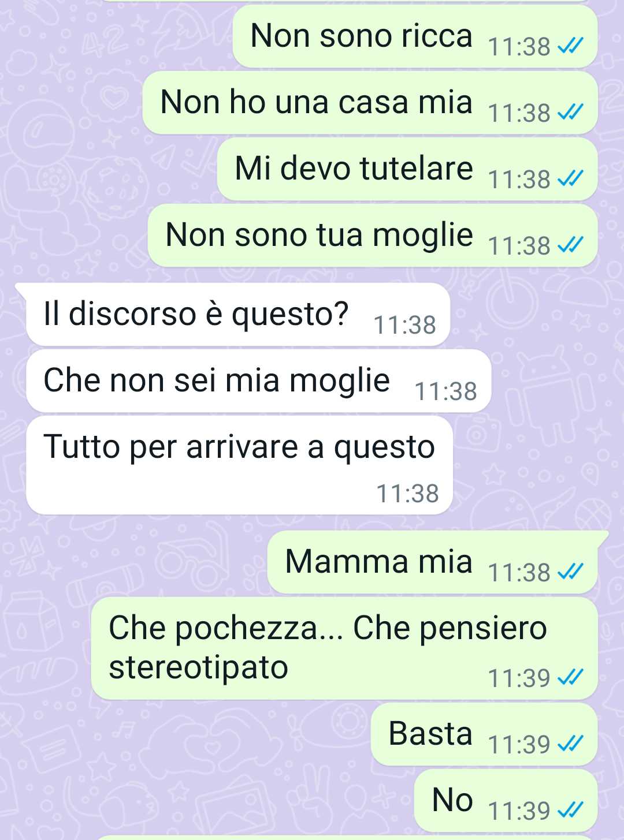Tap the 'Non sono ricca' message bubble

tap(415, 36)
